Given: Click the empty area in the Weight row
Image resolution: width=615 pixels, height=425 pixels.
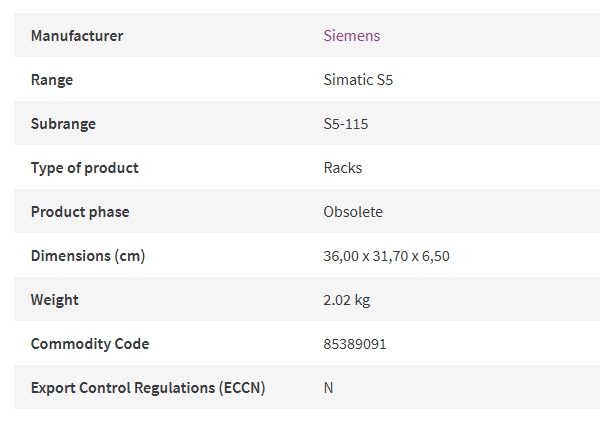Looking at the screenshot, I should (x=486, y=300).
